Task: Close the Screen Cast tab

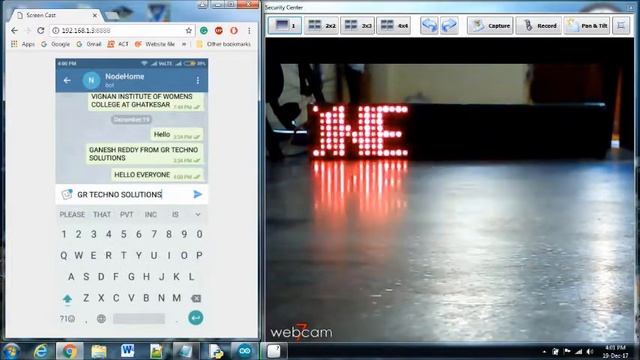Action: 95,15
